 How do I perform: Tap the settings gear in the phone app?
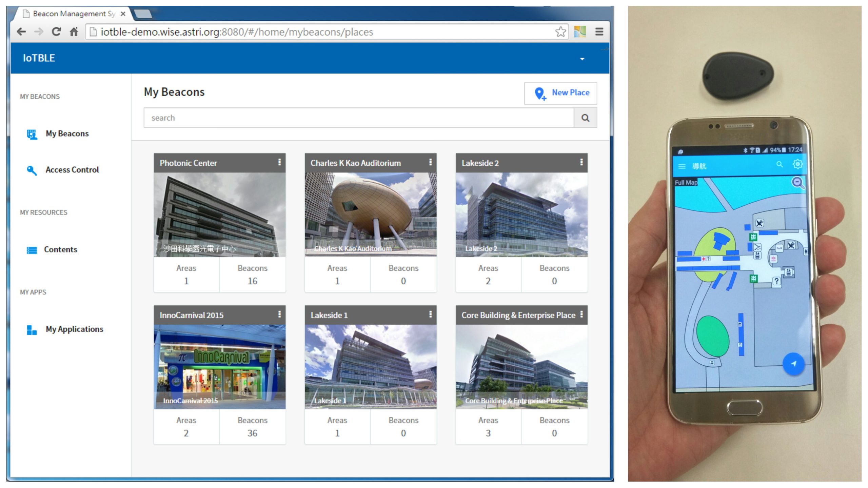797,164
